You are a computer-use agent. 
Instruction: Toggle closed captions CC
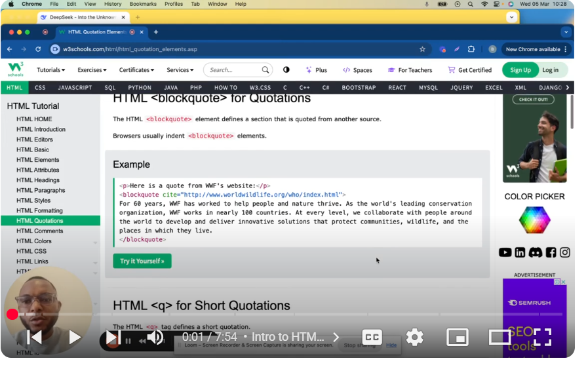tap(372, 337)
